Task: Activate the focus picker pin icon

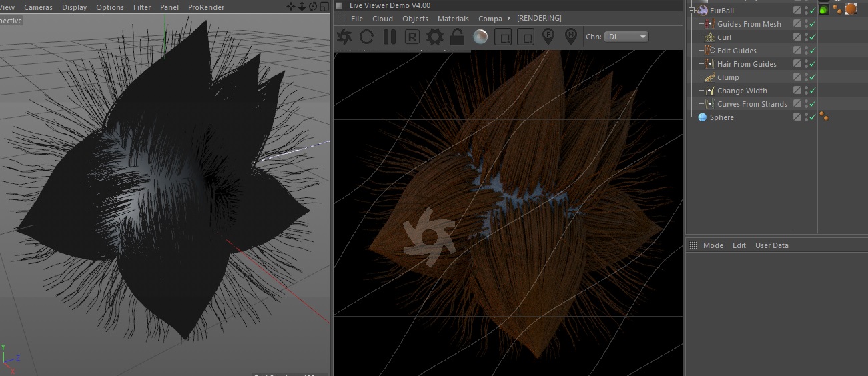Action: tap(548, 37)
